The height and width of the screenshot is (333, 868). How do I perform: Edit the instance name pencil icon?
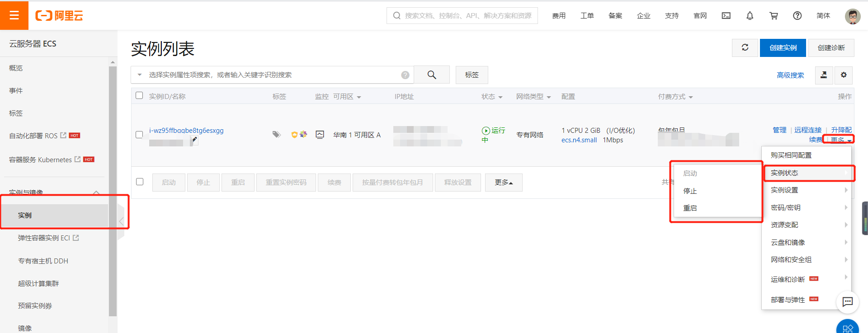click(x=194, y=140)
